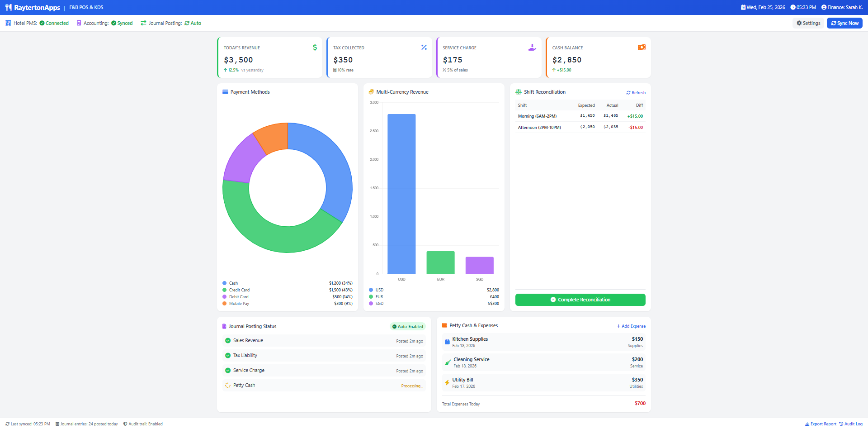
Task: Toggle the Auto-Enabled badge on Journal Posting Status
Action: click(x=407, y=326)
